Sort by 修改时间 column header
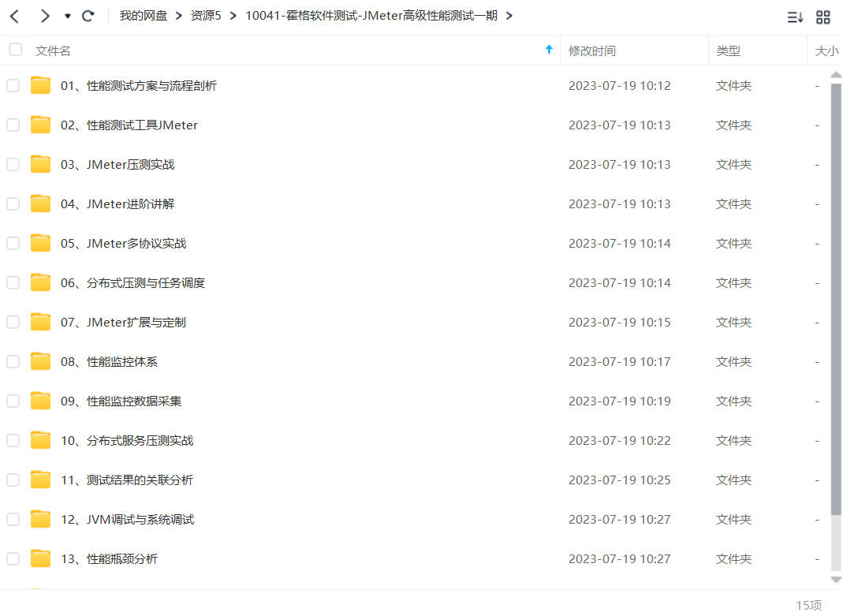The image size is (843, 616). tap(592, 51)
